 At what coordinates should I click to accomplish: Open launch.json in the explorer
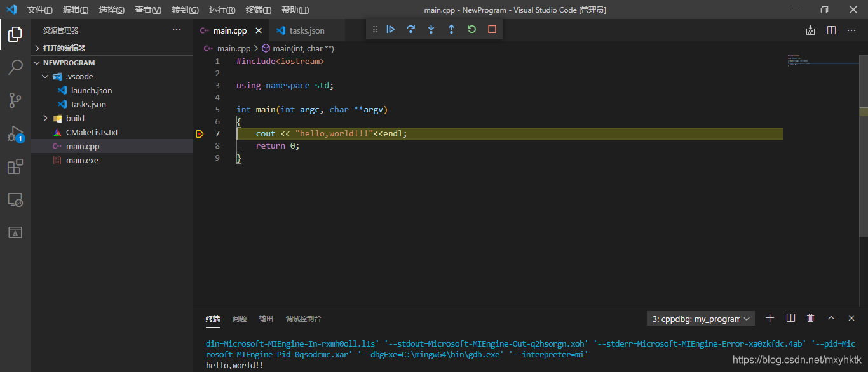click(112, 90)
